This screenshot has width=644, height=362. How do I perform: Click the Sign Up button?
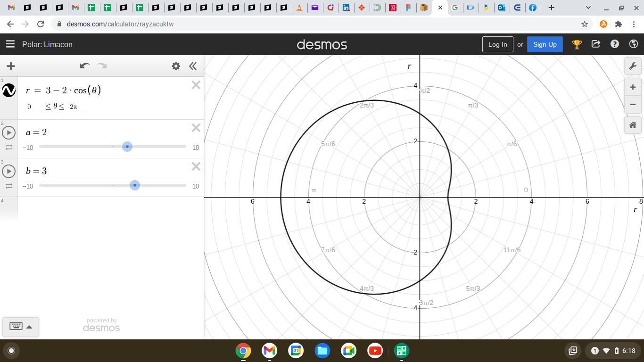click(545, 44)
